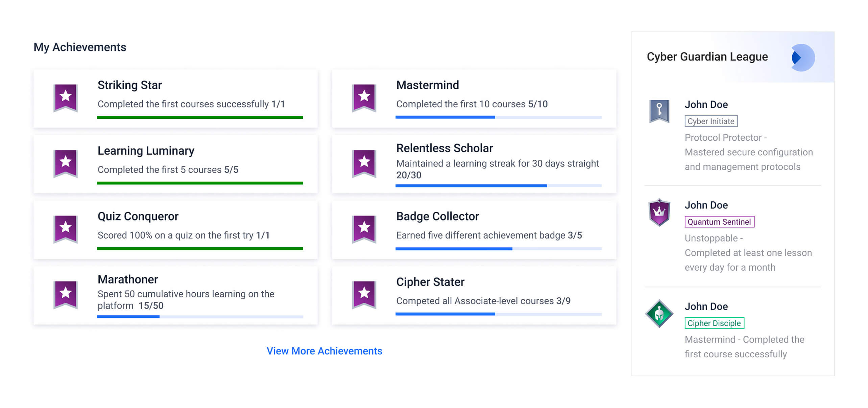Click the Cipher Disciple helmet diamond icon
Viewport: 868px width, 408px height.
(659, 314)
